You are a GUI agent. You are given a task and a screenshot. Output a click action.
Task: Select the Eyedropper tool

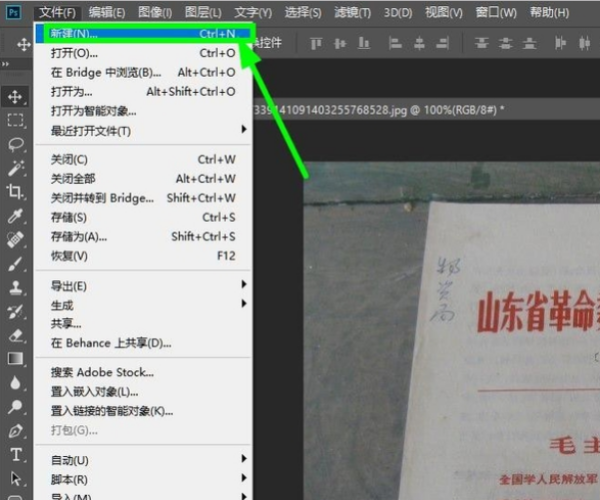[15, 216]
